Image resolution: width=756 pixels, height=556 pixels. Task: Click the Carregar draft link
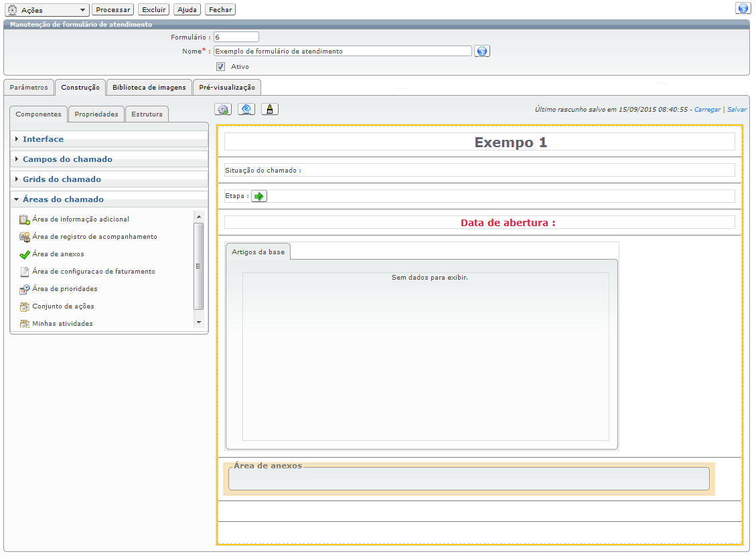pos(707,109)
